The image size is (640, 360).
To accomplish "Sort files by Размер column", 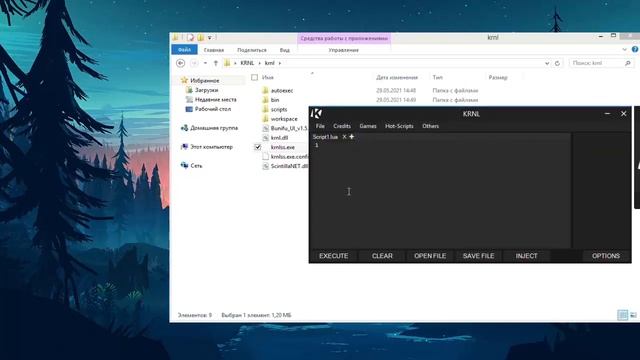I will [x=498, y=77].
